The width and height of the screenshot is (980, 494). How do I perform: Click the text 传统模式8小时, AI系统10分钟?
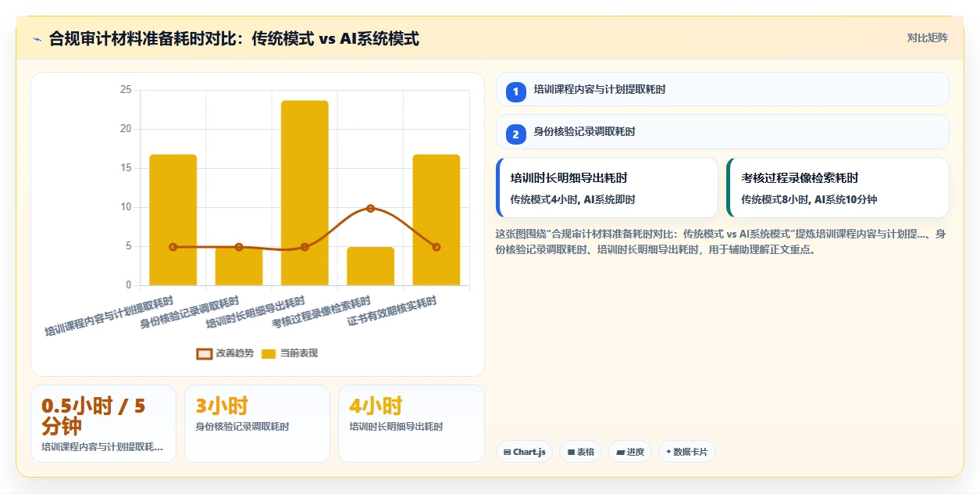coord(809,199)
